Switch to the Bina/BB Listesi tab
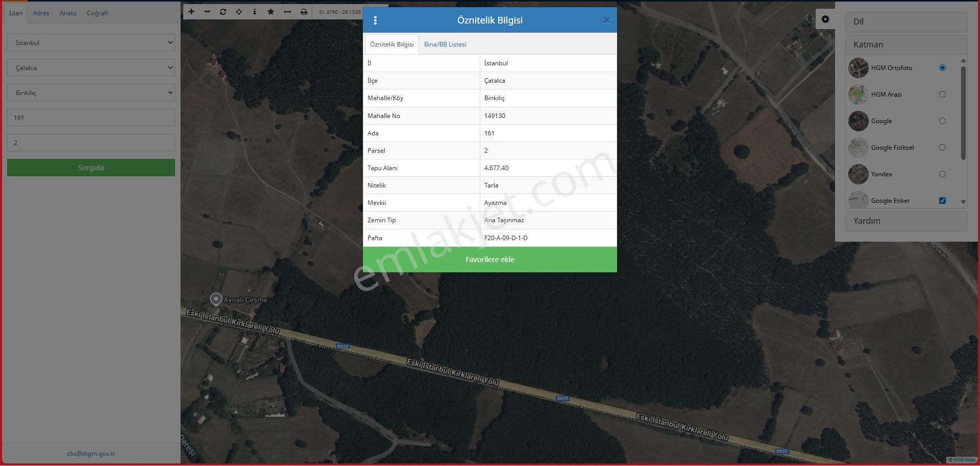The width and height of the screenshot is (980, 466). [445, 44]
